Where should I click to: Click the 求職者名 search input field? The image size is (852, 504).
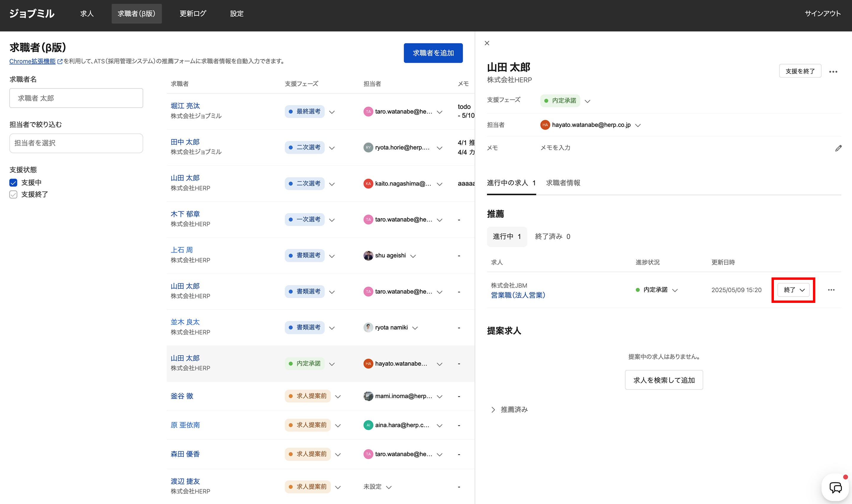pos(76,98)
